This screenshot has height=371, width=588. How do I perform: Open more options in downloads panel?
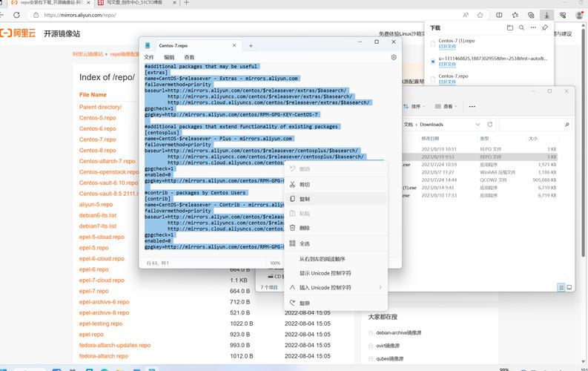[x=533, y=27]
